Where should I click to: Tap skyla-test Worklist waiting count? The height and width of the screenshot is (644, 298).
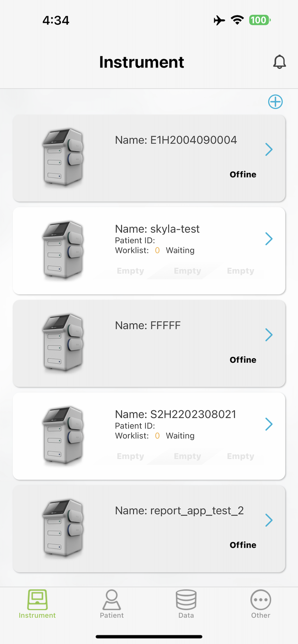point(157,251)
